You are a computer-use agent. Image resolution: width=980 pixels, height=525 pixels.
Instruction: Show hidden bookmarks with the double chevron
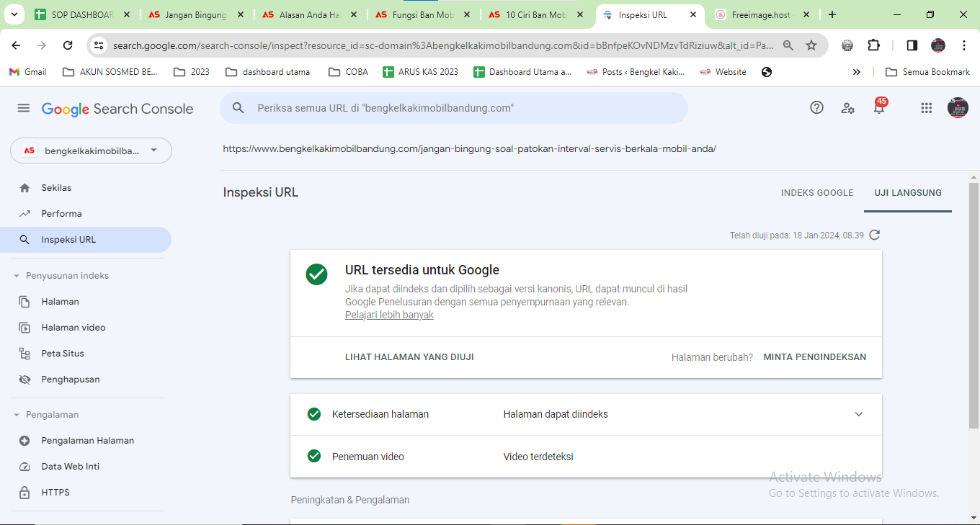tap(856, 72)
